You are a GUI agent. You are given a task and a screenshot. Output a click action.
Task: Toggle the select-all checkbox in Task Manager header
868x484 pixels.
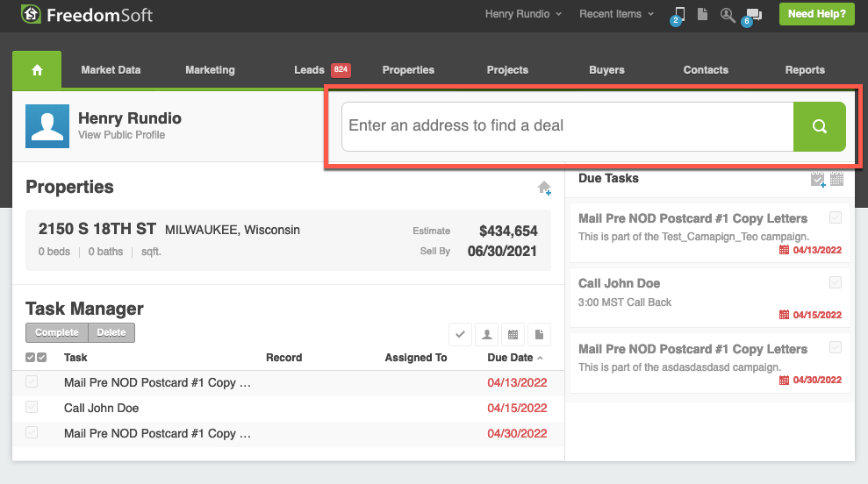pyautogui.click(x=36, y=358)
